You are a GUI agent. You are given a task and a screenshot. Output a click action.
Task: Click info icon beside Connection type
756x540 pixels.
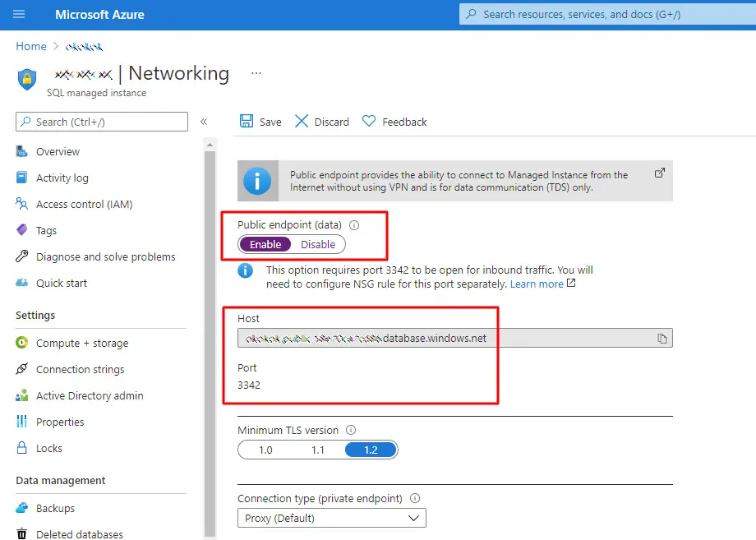click(415, 499)
